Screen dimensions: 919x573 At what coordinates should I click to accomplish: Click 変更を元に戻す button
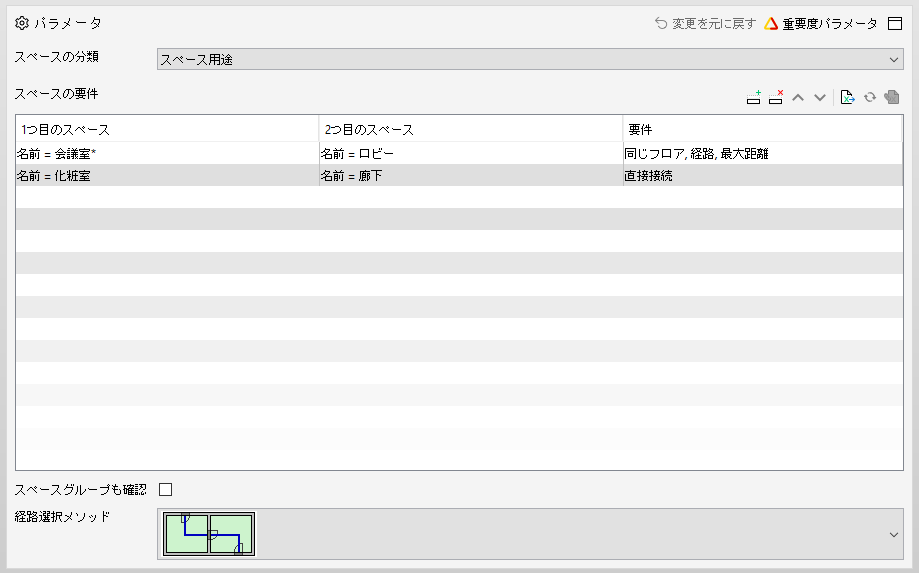click(706, 23)
